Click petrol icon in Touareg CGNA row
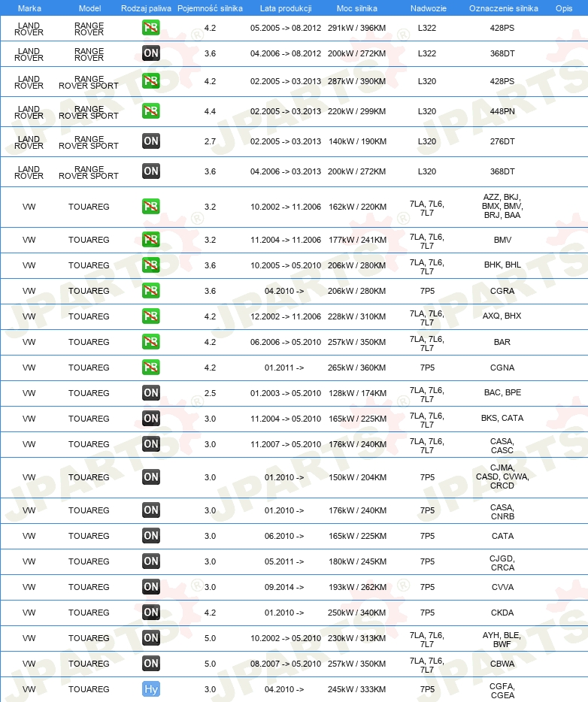The width and height of the screenshot is (588, 702). (x=151, y=367)
